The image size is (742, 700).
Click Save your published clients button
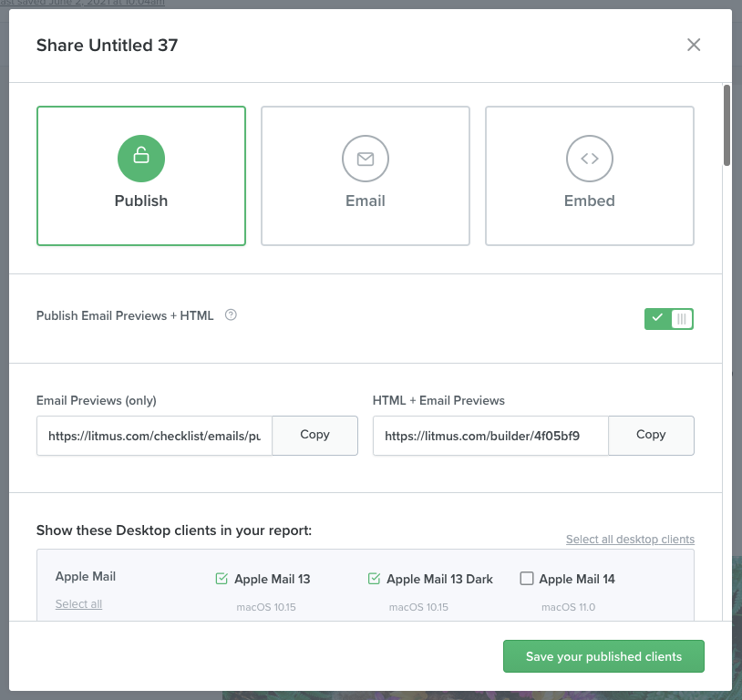click(603, 656)
